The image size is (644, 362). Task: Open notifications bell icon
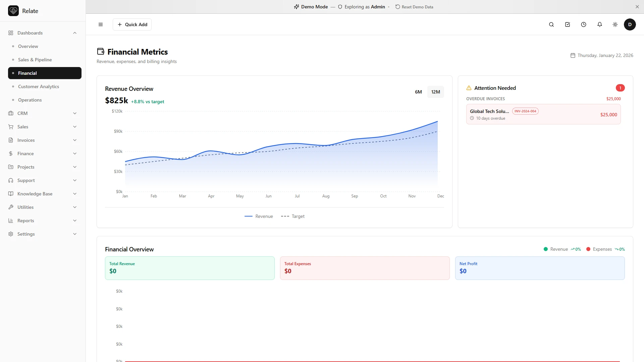600,24
